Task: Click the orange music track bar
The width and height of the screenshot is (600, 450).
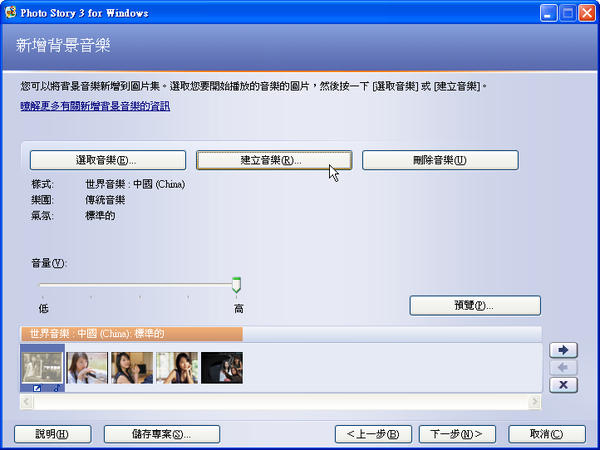Action: click(x=132, y=334)
